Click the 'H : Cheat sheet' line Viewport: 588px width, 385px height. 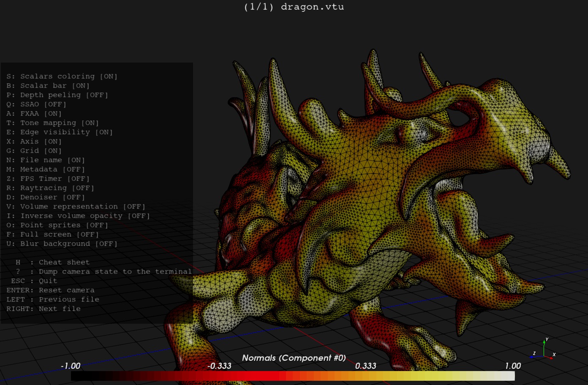(x=53, y=262)
